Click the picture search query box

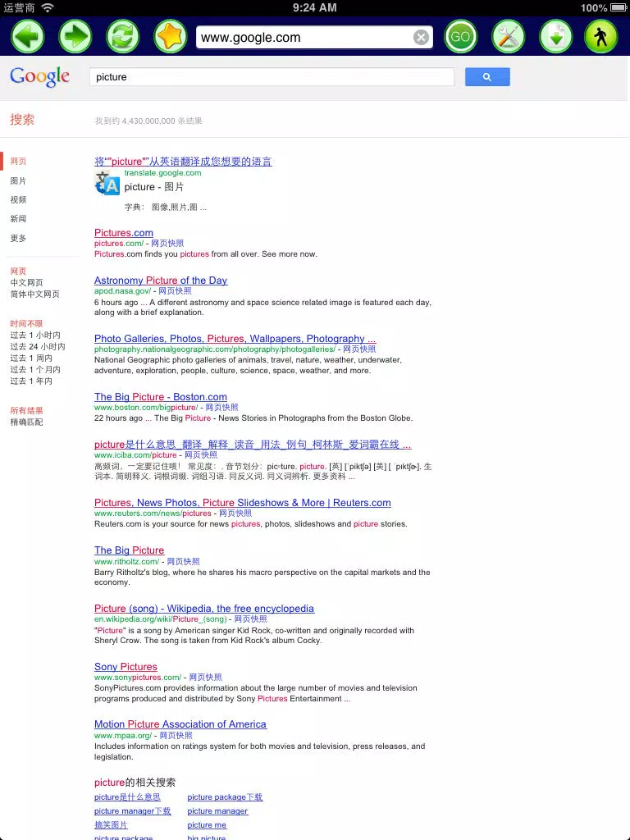click(x=272, y=76)
